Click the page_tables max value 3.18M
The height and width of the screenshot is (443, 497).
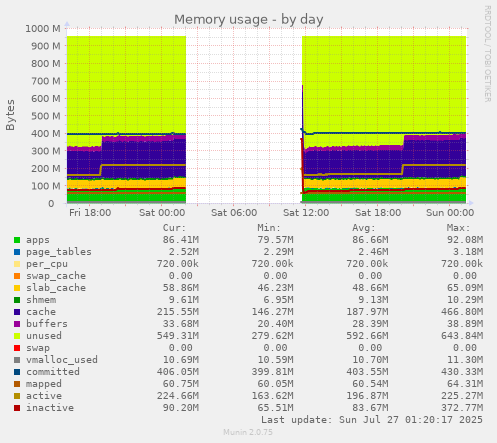click(468, 252)
